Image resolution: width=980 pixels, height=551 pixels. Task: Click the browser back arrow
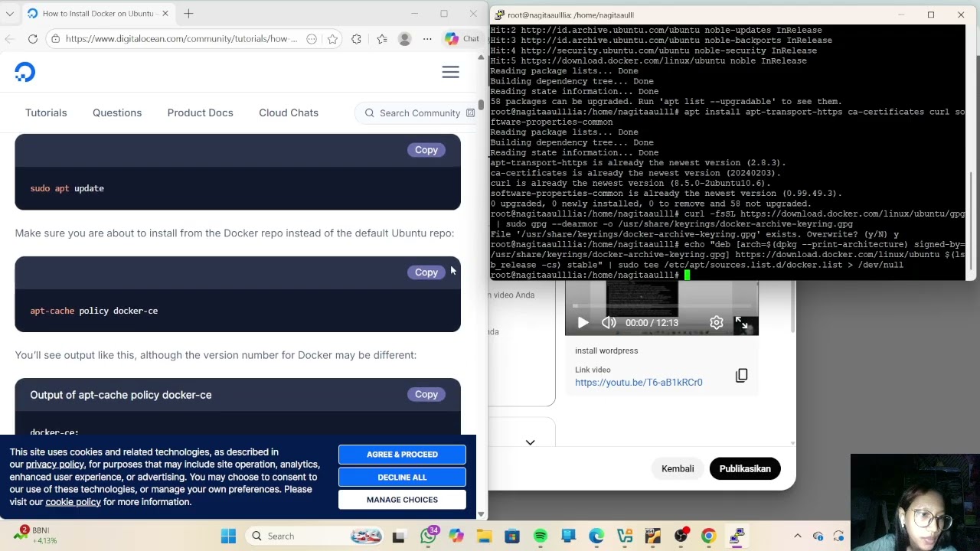pos(10,39)
